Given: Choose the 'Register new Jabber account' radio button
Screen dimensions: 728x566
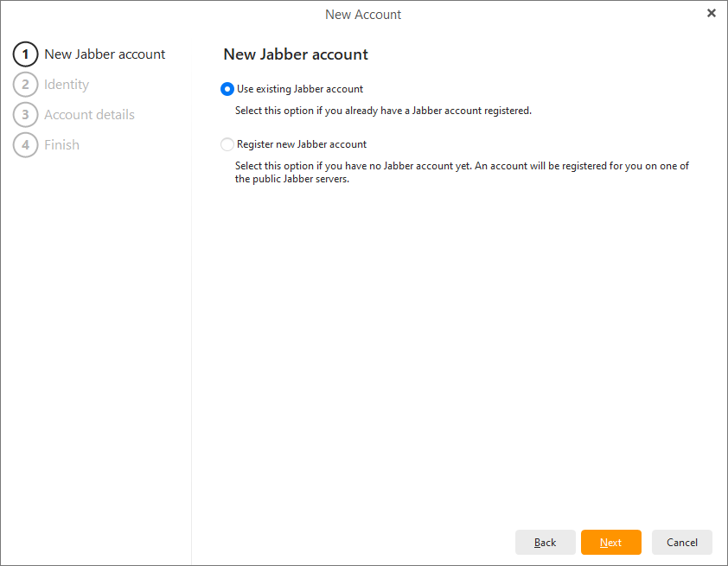Looking at the screenshot, I should coord(227,144).
